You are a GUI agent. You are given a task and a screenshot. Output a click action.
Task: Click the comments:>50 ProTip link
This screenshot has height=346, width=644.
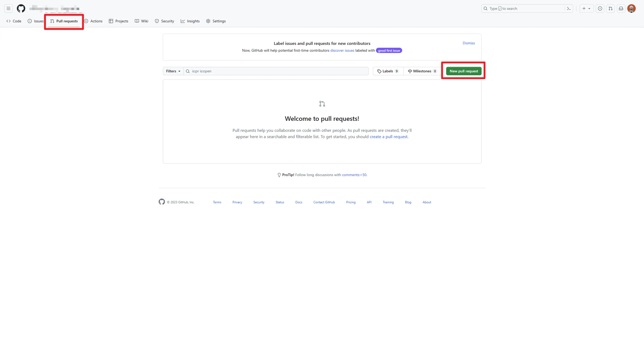354,175
